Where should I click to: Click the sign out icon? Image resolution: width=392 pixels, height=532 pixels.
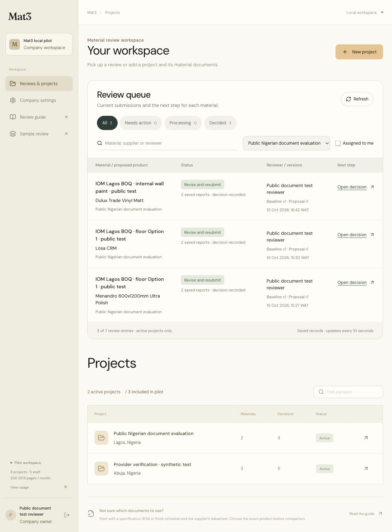coord(67,515)
